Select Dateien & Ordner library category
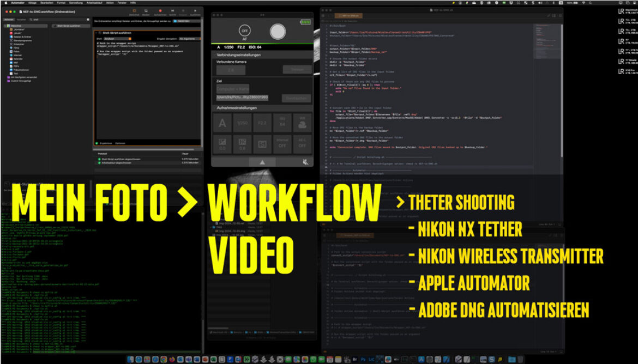638x364 pixels. [22, 37]
